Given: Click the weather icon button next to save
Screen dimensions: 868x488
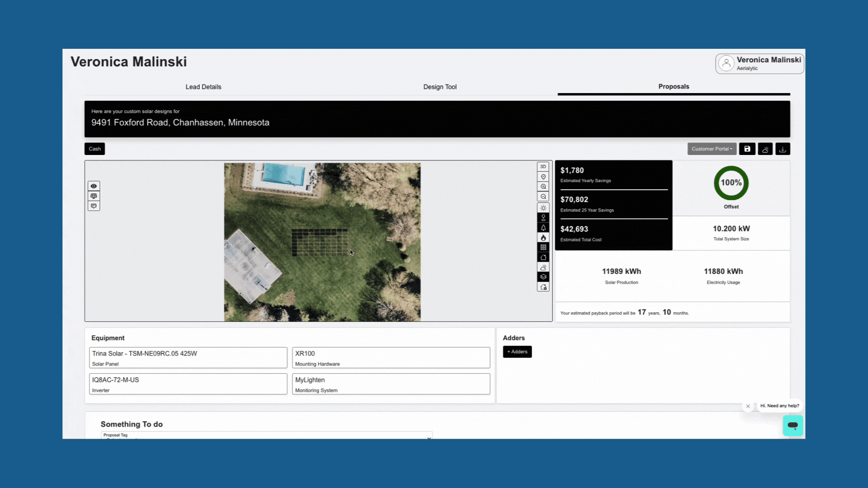Looking at the screenshot, I should pos(765,149).
